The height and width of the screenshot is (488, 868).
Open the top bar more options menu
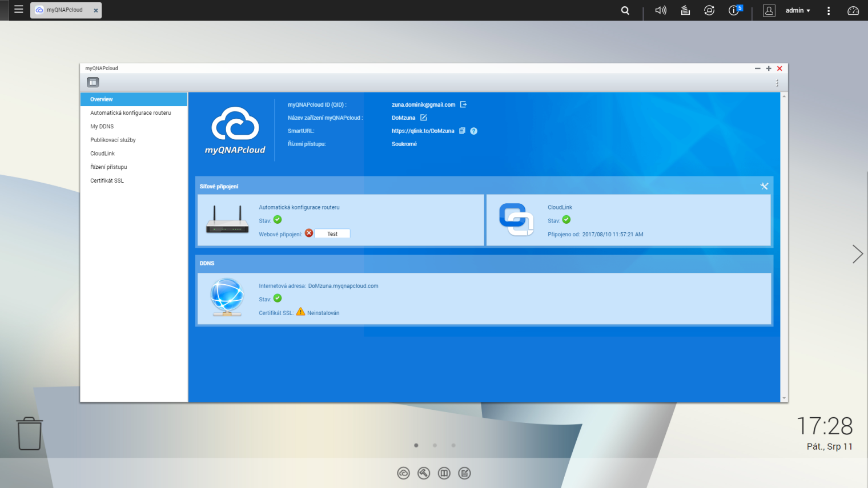point(829,10)
